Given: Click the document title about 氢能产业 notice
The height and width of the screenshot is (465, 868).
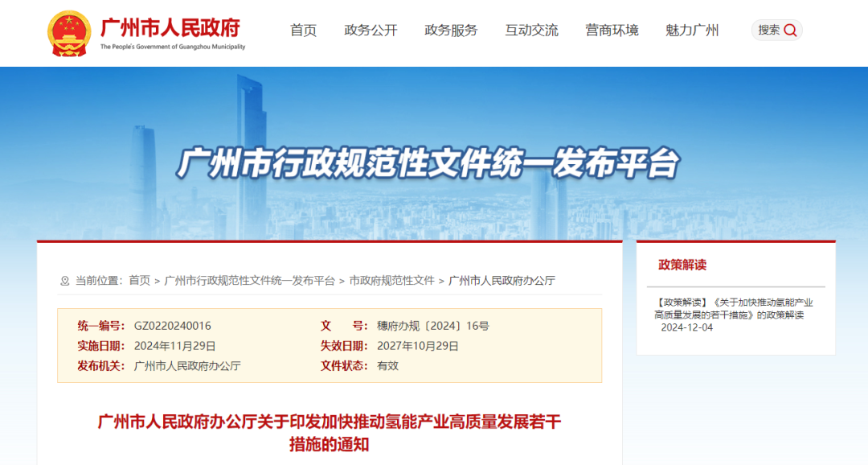Looking at the screenshot, I should [330, 433].
